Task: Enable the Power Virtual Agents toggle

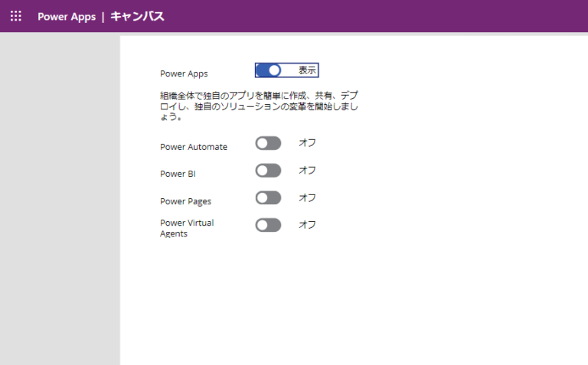Action: [268, 225]
